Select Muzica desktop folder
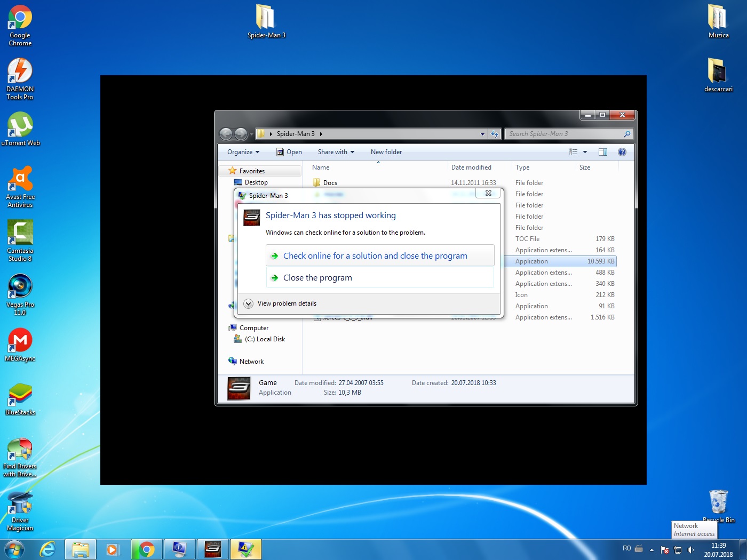The image size is (747, 560). (718, 21)
